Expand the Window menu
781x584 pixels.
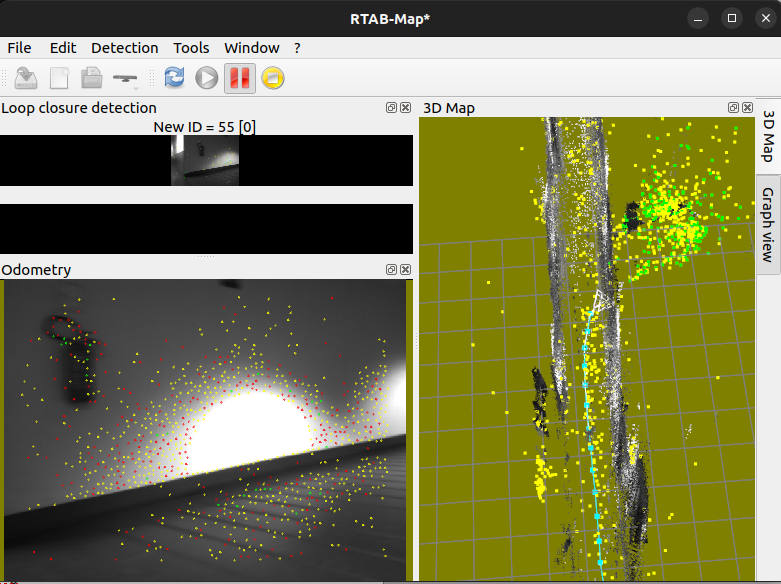(251, 48)
